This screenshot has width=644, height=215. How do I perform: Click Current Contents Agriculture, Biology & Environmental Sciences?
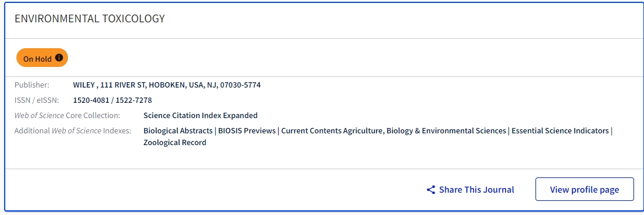(x=394, y=131)
